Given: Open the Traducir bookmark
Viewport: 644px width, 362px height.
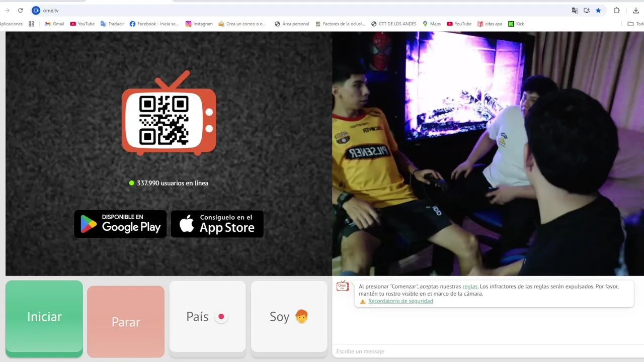Looking at the screenshot, I should 112,24.
